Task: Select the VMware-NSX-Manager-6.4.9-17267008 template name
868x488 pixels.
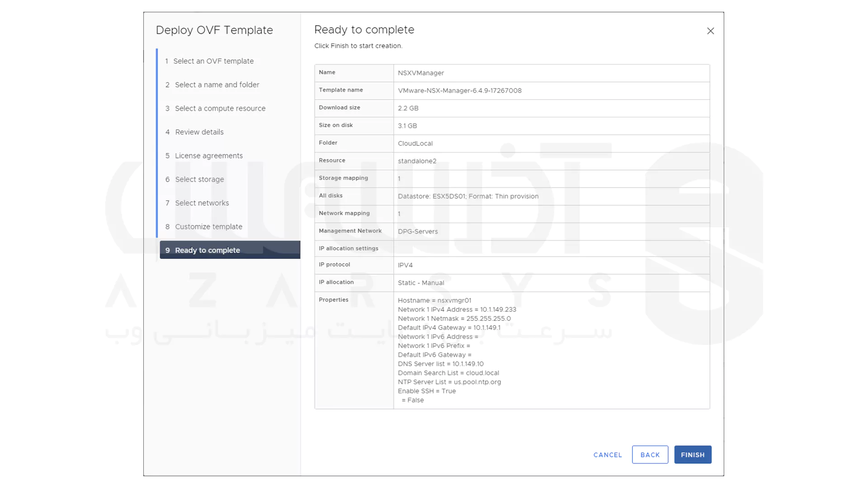Action: coord(459,90)
